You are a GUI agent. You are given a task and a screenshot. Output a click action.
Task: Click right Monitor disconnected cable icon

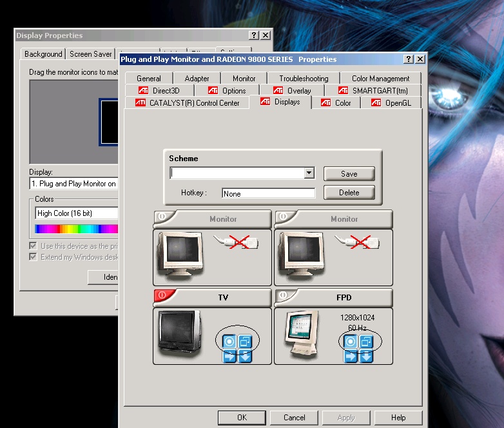click(x=358, y=242)
